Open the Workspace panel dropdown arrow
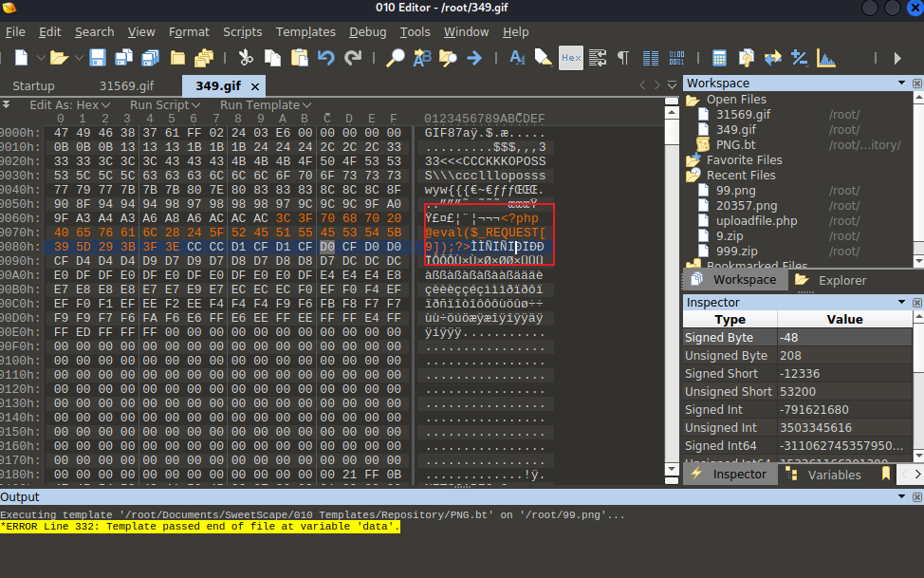924x578 pixels. (901, 83)
